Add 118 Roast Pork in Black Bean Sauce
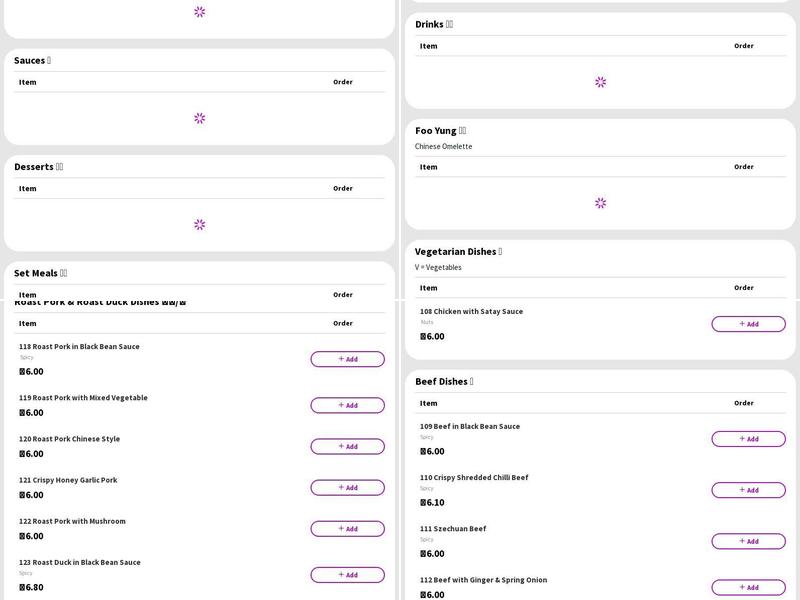 pos(347,359)
